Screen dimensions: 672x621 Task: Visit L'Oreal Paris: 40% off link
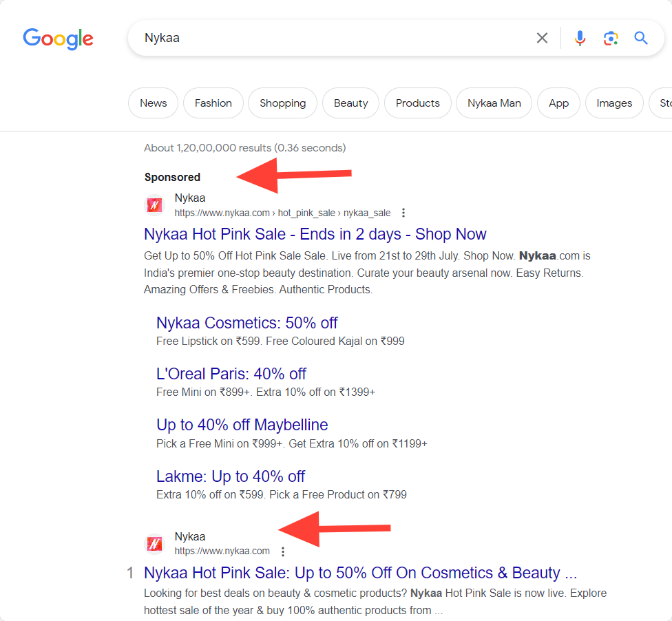point(231,374)
